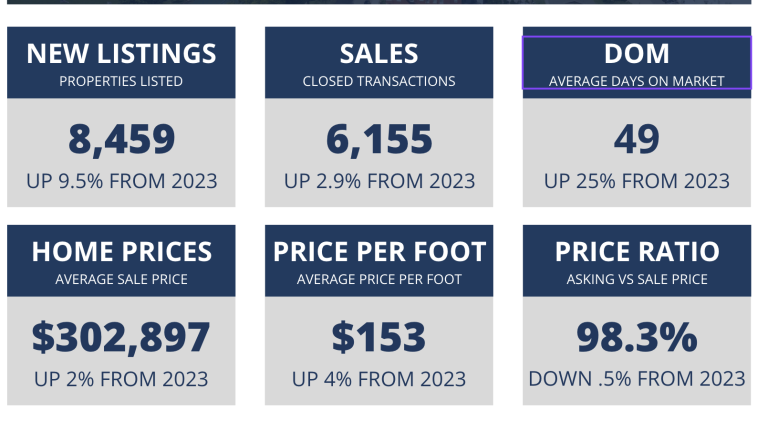Select 'CLOSED TRANSACTIONS' subtitle
The image size is (768, 422).
(379, 81)
